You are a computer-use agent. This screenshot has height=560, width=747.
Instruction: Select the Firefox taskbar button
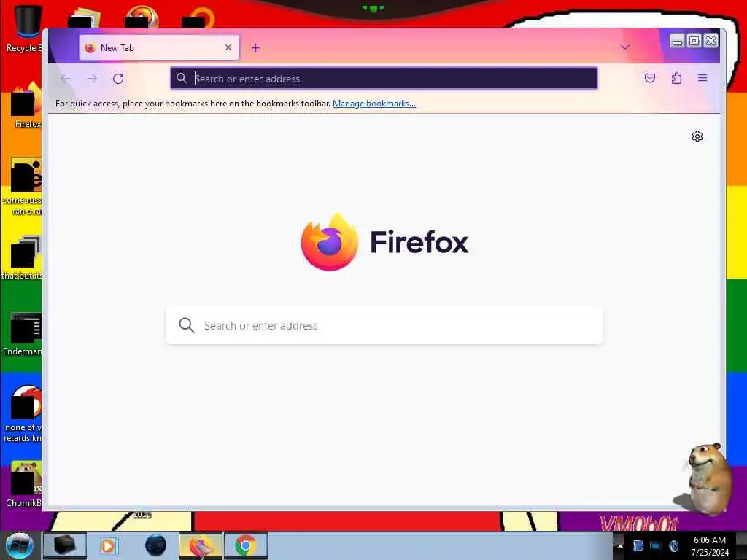pos(201,545)
